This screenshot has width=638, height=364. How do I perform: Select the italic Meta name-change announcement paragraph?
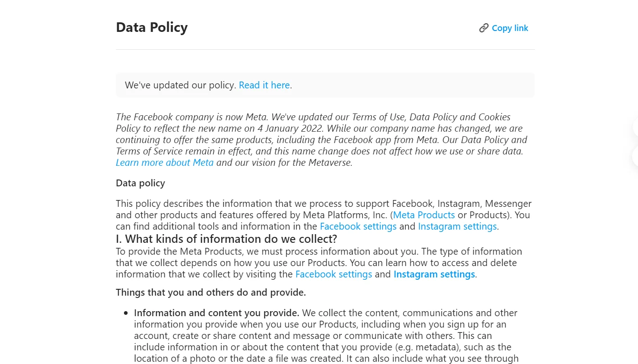(x=319, y=139)
